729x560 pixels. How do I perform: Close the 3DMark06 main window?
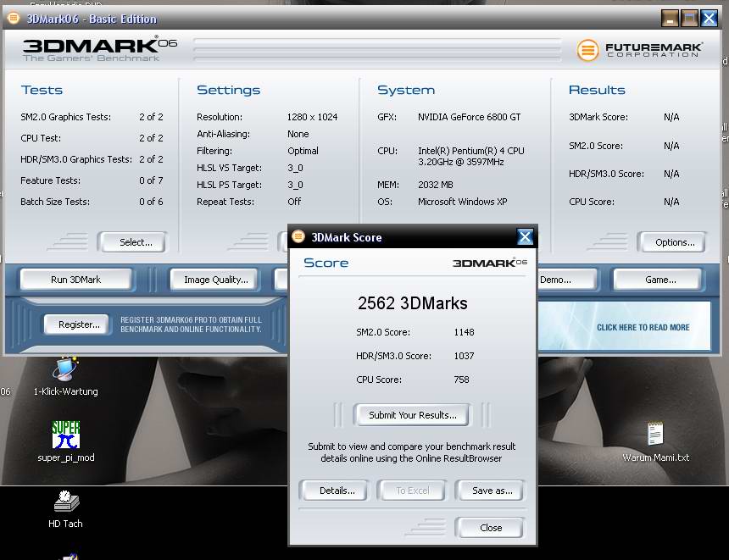(709, 19)
